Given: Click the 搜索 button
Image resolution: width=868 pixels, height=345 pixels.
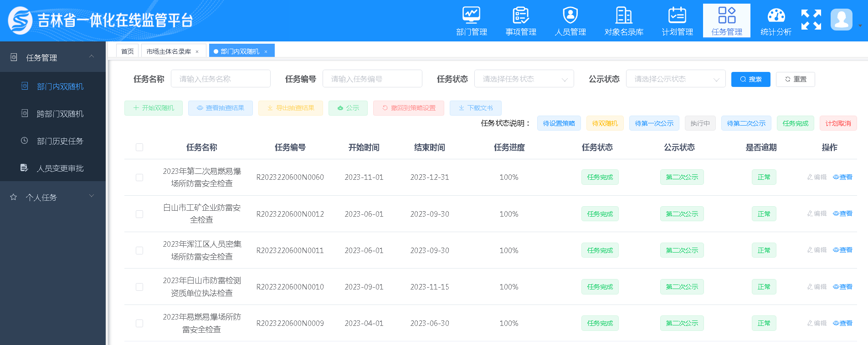Looking at the screenshot, I should pyautogui.click(x=750, y=79).
